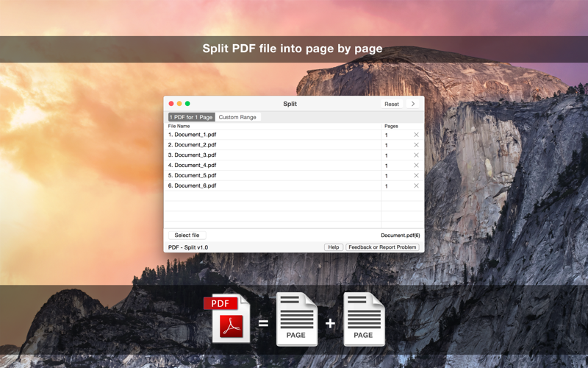This screenshot has height=368, width=588.
Task: Open the Select file button
Action: pos(187,235)
